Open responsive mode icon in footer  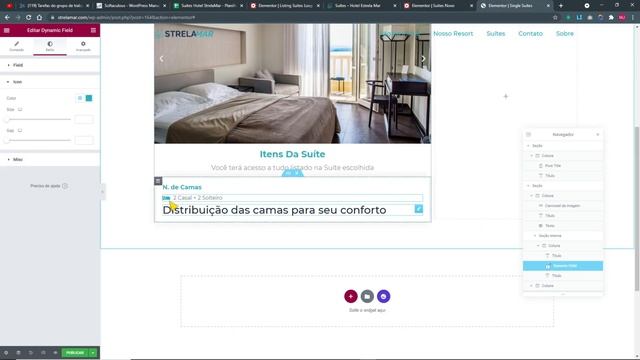tap(43, 353)
